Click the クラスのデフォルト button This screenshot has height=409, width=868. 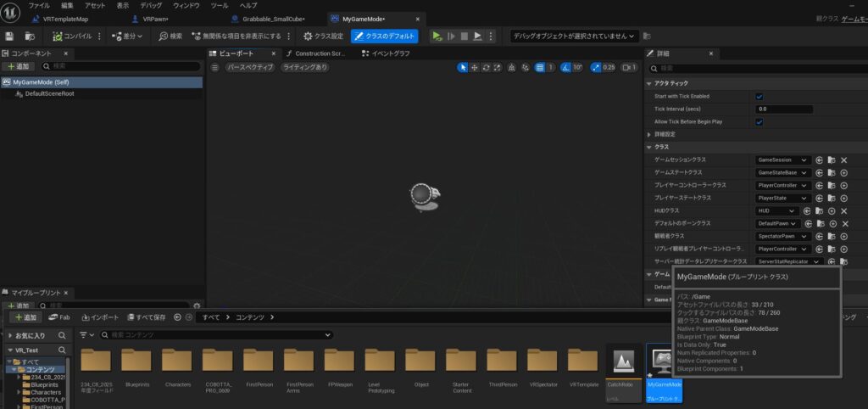385,36
